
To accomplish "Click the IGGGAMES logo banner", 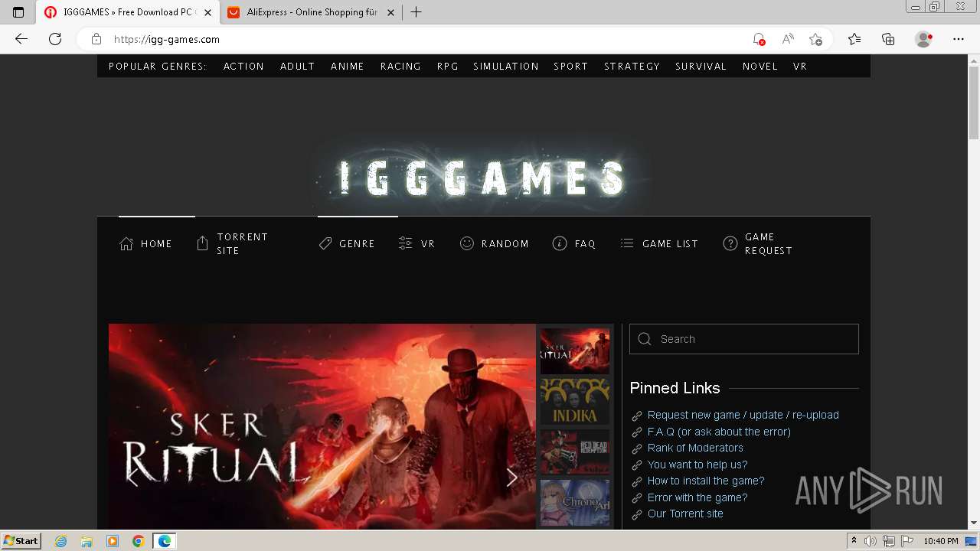I will coord(483,178).
